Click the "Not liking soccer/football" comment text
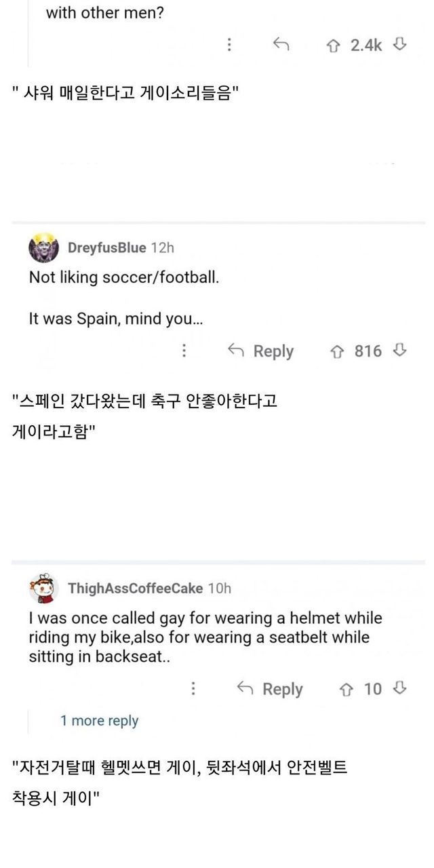 [124, 278]
